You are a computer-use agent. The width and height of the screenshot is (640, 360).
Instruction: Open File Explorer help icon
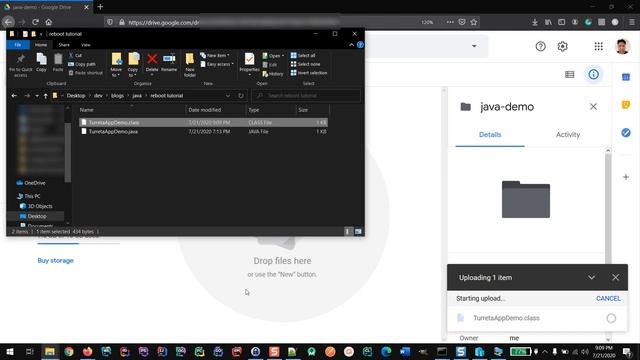pyautogui.click(x=360, y=44)
